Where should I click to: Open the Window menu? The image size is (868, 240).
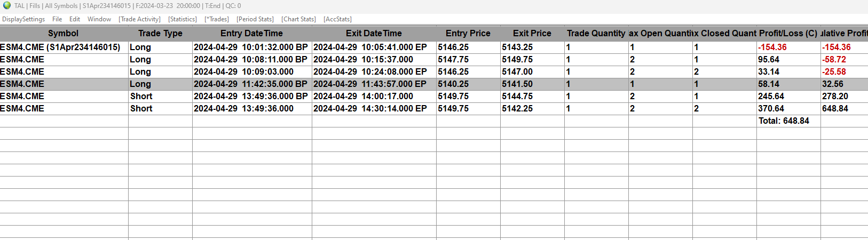click(x=99, y=19)
